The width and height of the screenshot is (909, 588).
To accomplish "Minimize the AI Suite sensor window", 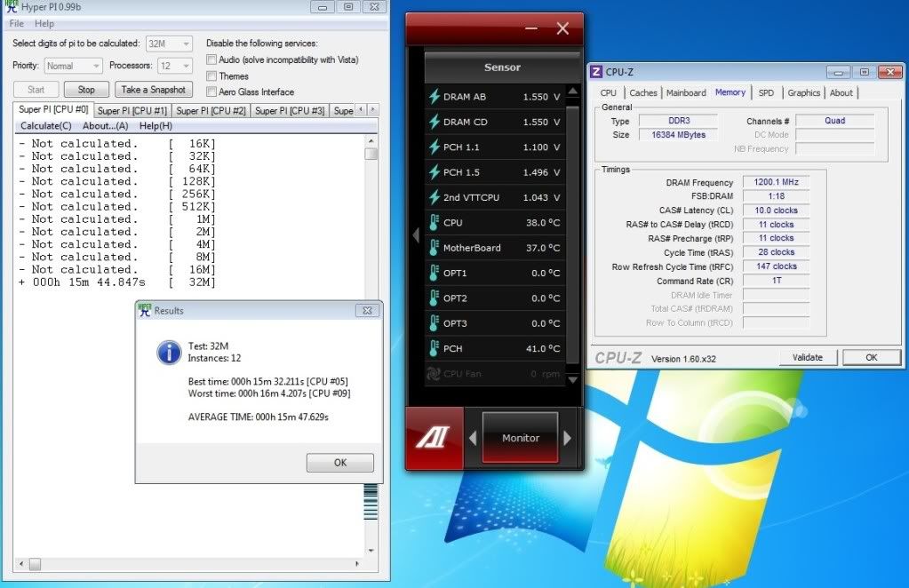I will click(531, 28).
